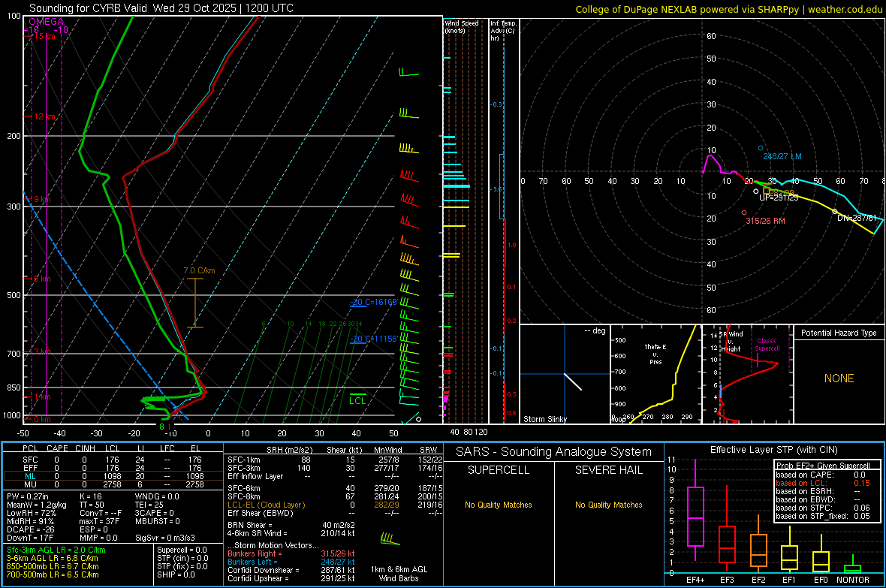The image size is (886, 588).
Task: Click the blue Bunkers Left row
Action: pyautogui.click(x=291, y=562)
